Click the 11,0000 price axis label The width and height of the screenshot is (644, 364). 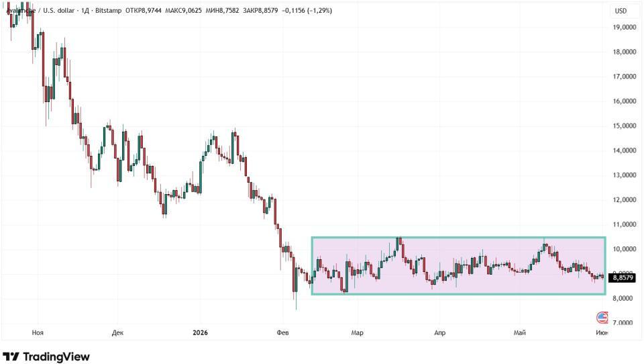pyautogui.click(x=625, y=224)
